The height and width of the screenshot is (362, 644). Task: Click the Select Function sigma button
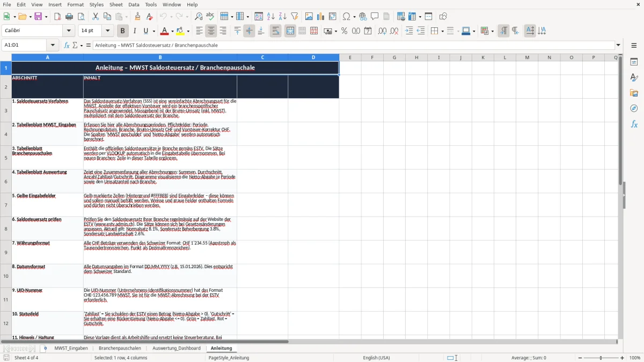point(75,45)
